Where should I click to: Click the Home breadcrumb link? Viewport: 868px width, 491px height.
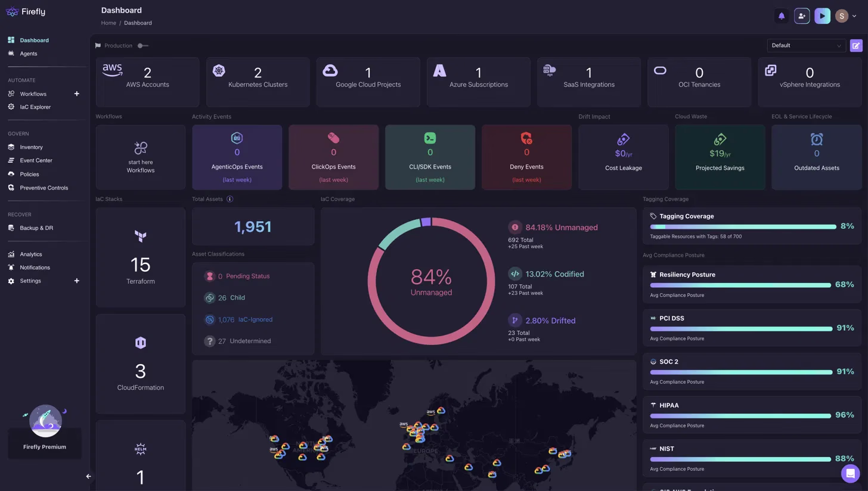[108, 23]
